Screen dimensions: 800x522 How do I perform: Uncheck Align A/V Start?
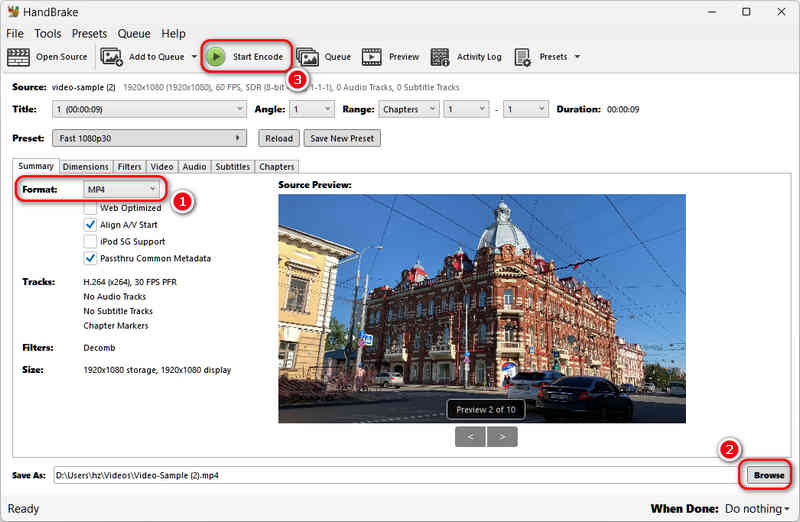[x=90, y=225]
